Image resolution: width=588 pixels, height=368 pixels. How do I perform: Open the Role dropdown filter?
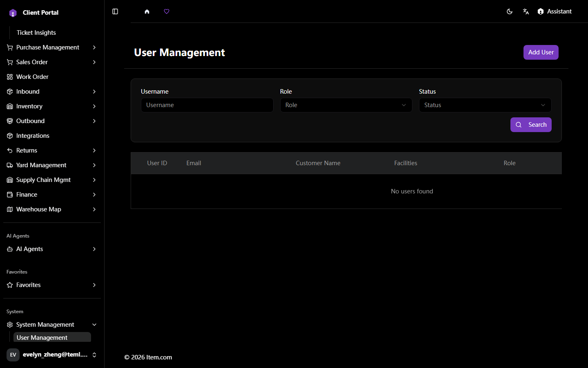346,105
